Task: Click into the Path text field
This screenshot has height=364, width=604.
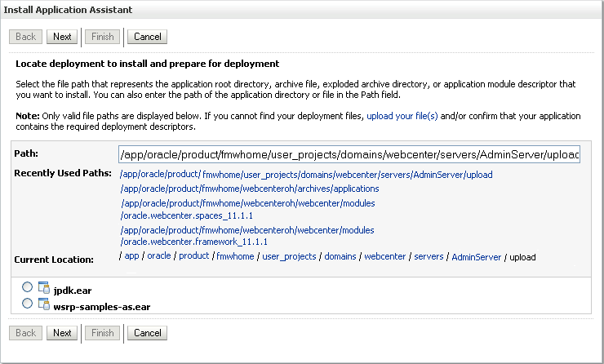Action: coord(349,154)
